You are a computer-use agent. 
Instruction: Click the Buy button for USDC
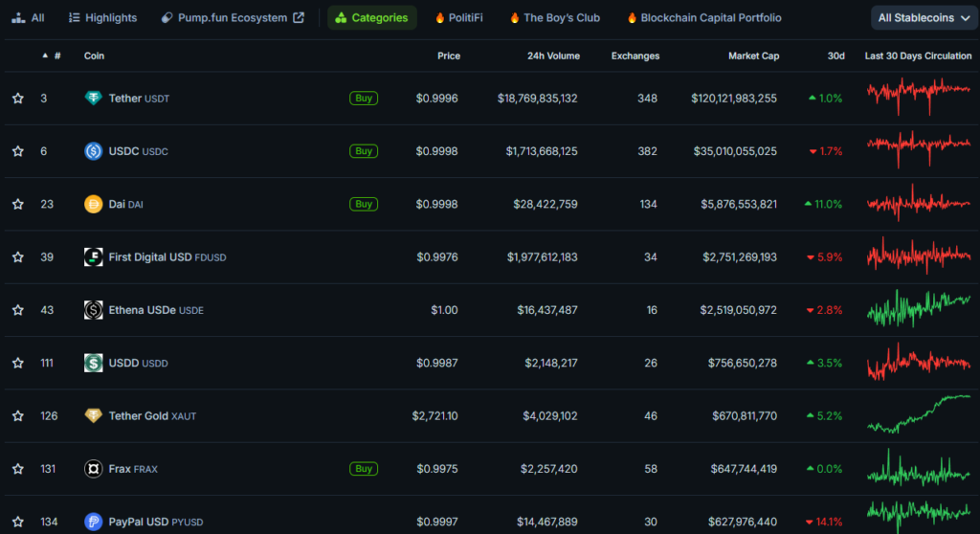tap(363, 151)
